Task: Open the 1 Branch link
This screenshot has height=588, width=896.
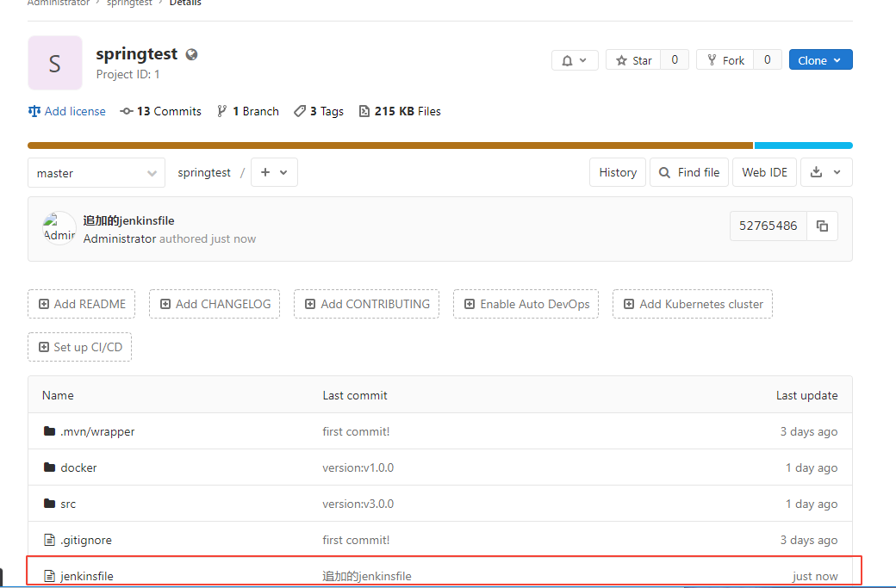Action: tap(248, 111)
